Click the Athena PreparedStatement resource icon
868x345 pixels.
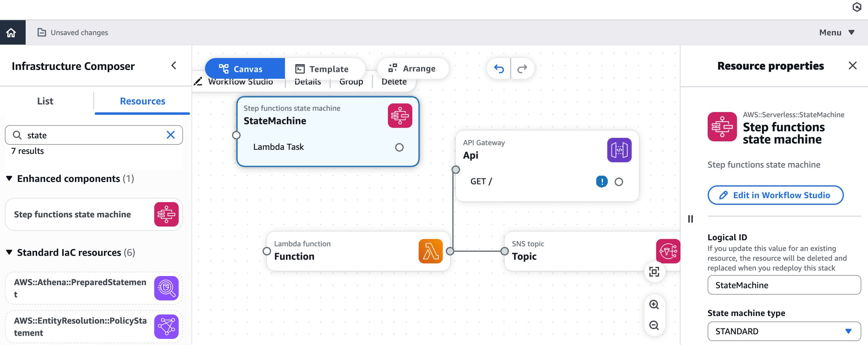tap(166, 288)
